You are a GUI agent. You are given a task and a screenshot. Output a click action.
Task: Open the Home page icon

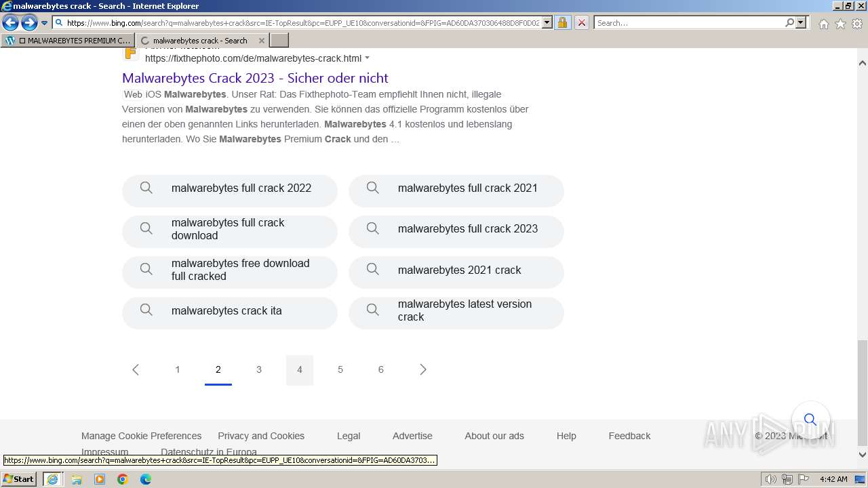pos(823,24)
